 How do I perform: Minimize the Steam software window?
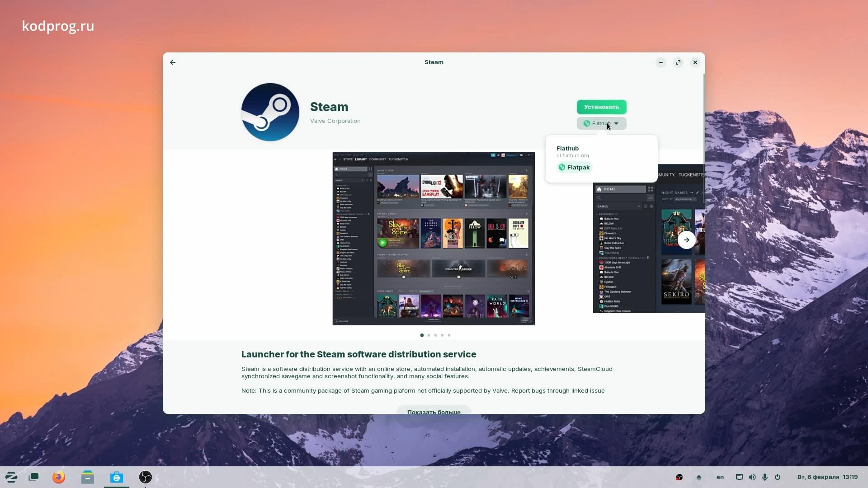(x=661, y=62)
